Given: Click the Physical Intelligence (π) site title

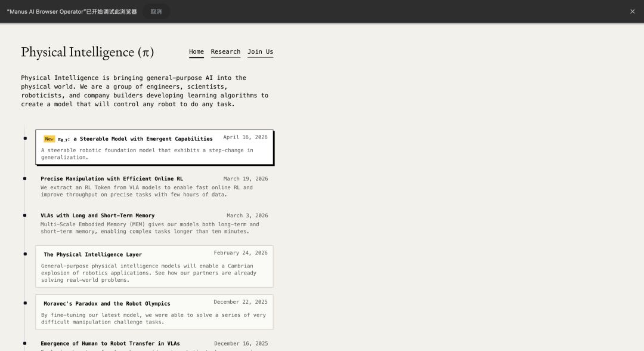Looking at the screenshot, I should 88,52.
